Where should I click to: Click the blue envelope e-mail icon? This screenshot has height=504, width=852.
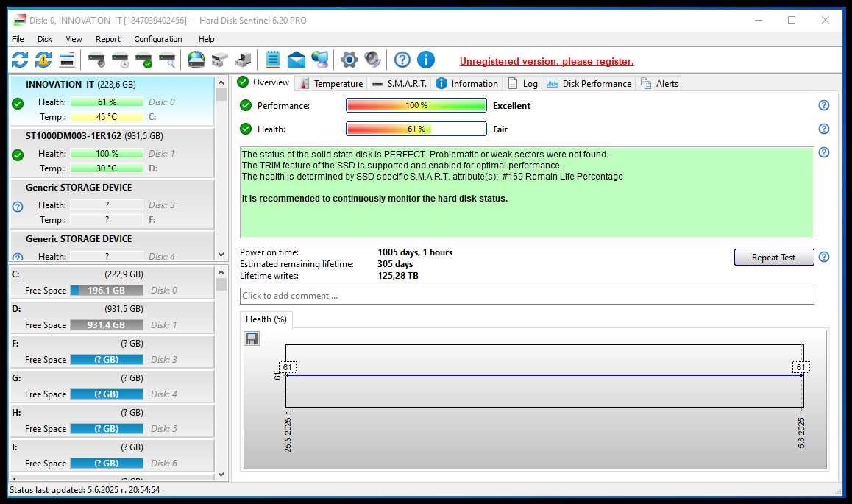[296, 60]
